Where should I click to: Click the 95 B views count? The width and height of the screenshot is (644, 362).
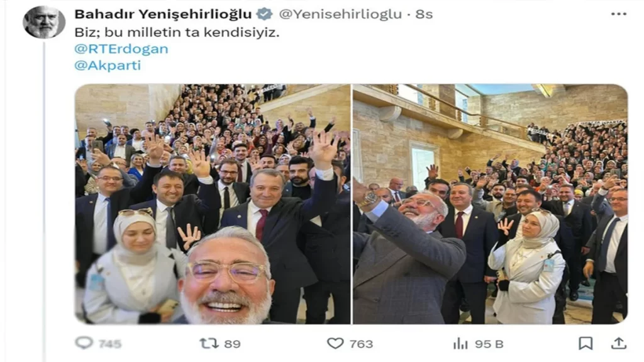tap(489, 344)
